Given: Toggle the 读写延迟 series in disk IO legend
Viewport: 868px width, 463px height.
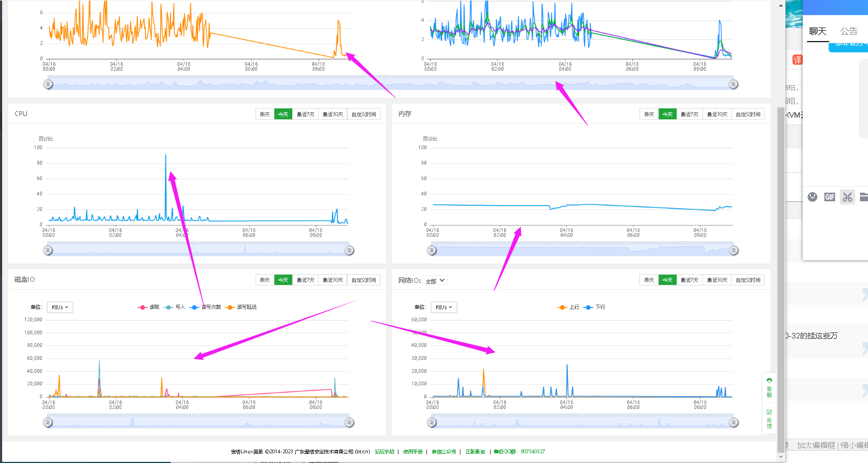Looking at the screenshot, I should pos(242,307).
